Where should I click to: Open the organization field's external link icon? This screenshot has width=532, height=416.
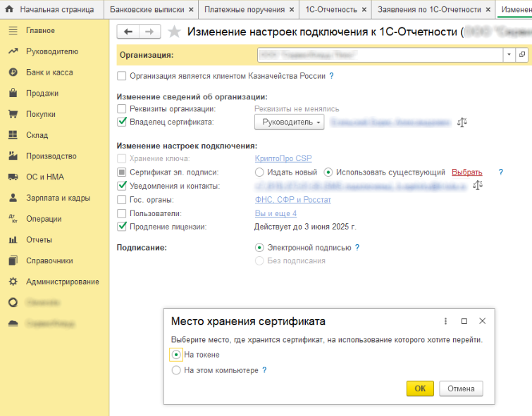522,55
